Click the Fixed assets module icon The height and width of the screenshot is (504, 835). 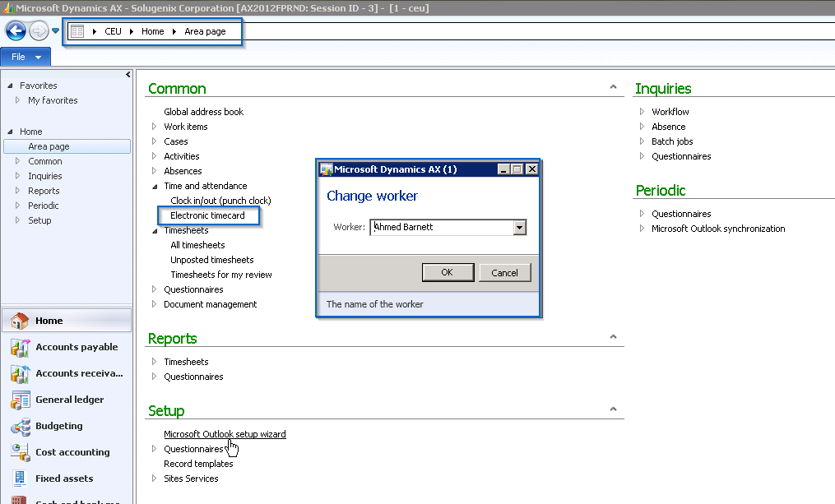point(20,479)
